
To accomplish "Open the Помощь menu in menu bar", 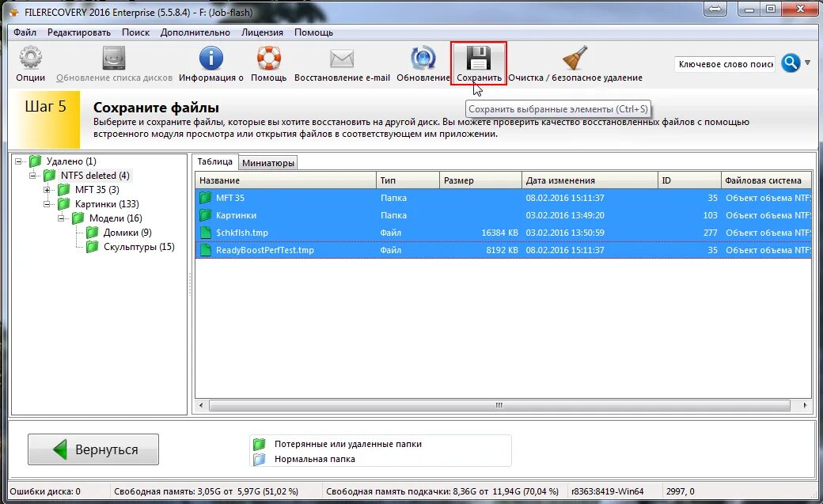I will [313, 32].
